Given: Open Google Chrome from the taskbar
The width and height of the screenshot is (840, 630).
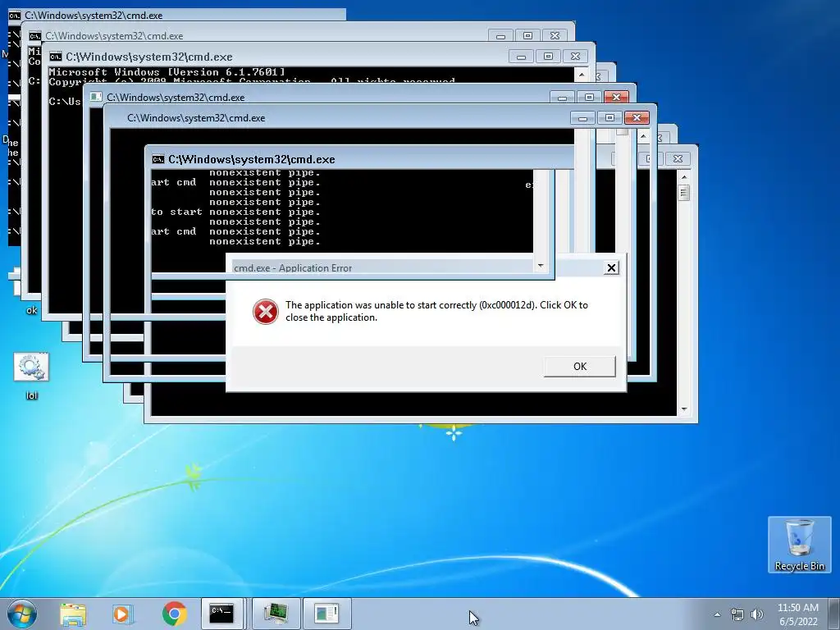Looking at the screenshot, I should 174,614.
